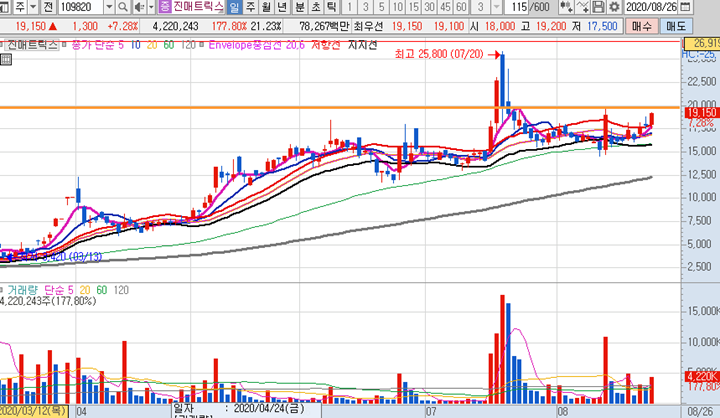The image size is (720, 418).
Task: Choose the 10 interval button
Action: pos(398,7)
